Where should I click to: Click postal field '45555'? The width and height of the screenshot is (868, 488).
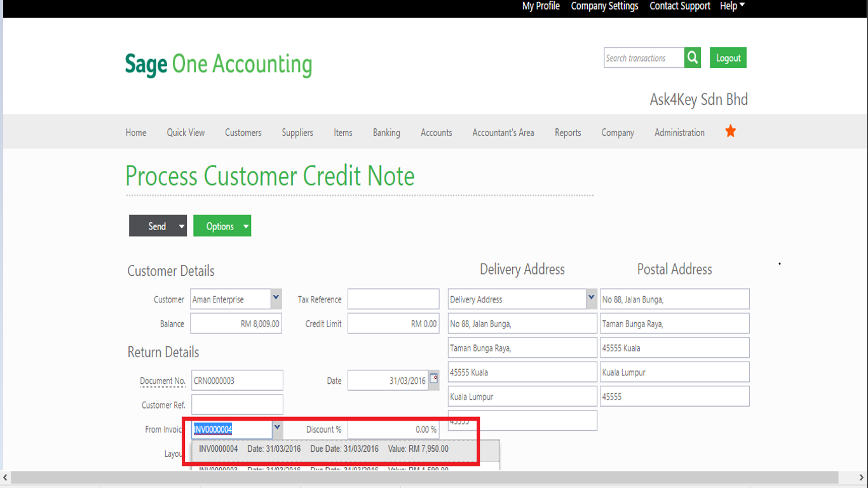675,396
